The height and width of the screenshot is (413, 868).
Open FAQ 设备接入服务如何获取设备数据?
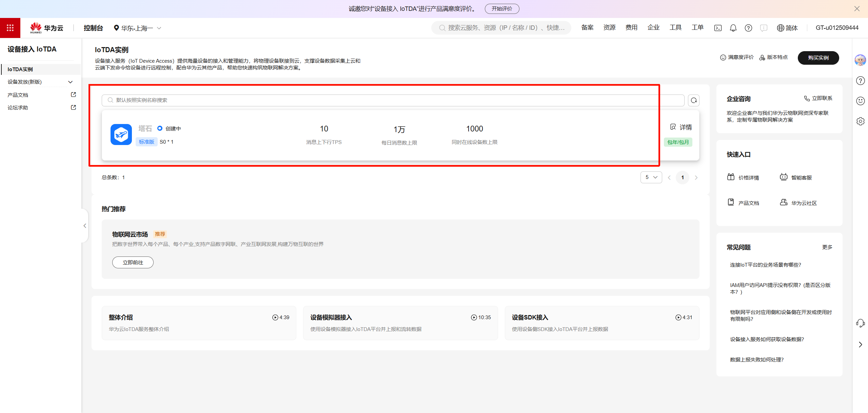pos(767,339)
